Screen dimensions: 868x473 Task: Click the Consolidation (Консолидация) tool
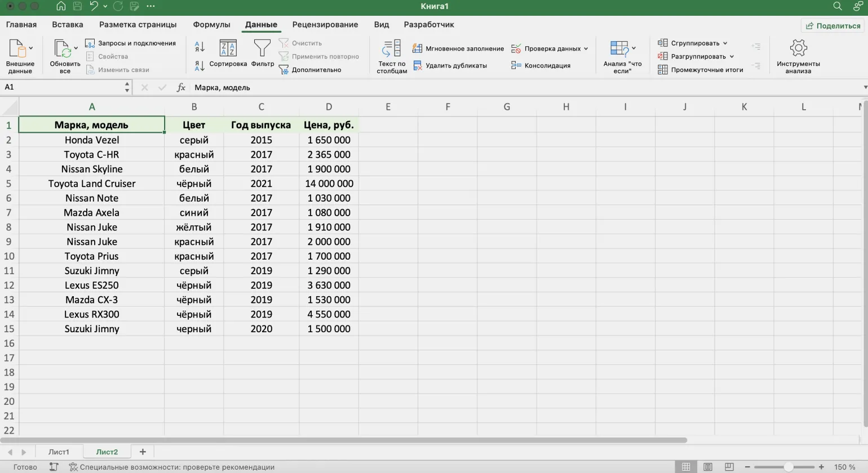coord(541,65)
